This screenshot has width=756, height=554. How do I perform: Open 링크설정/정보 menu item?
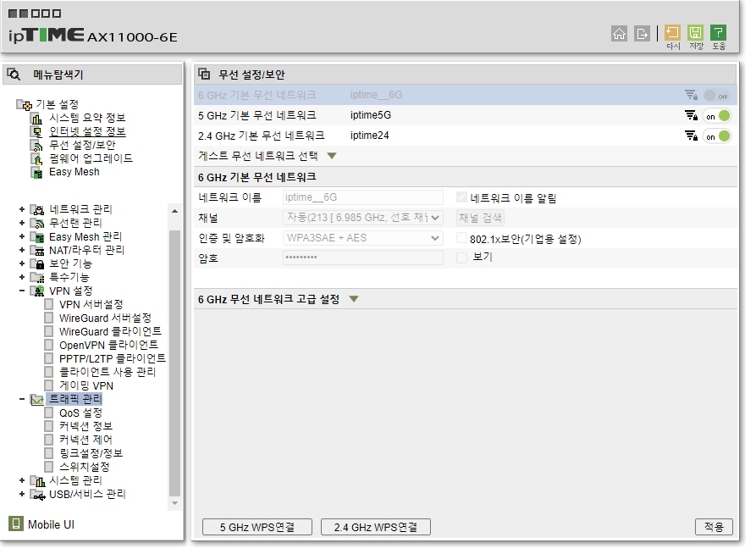click(91, 454)
